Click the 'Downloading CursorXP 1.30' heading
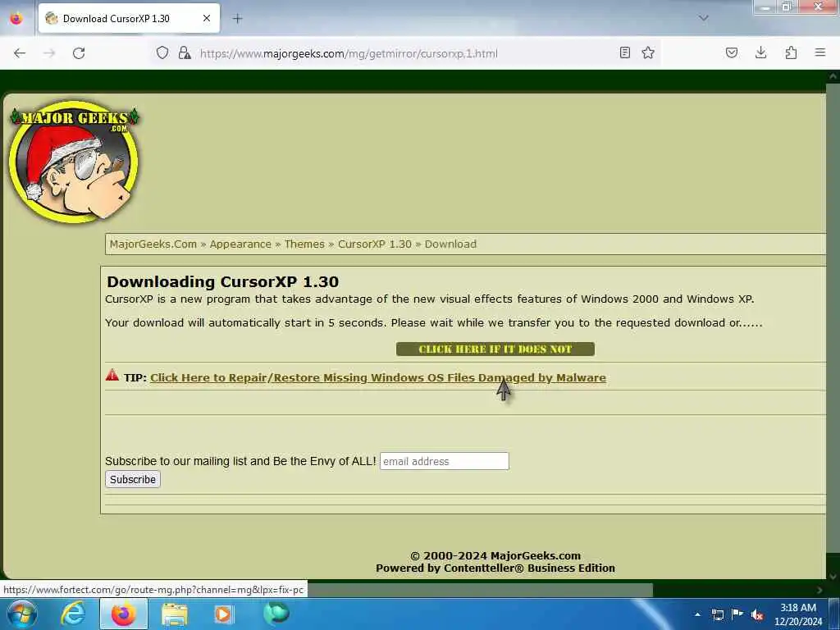This screenshot has height=630, width=840. pos(223,282)
